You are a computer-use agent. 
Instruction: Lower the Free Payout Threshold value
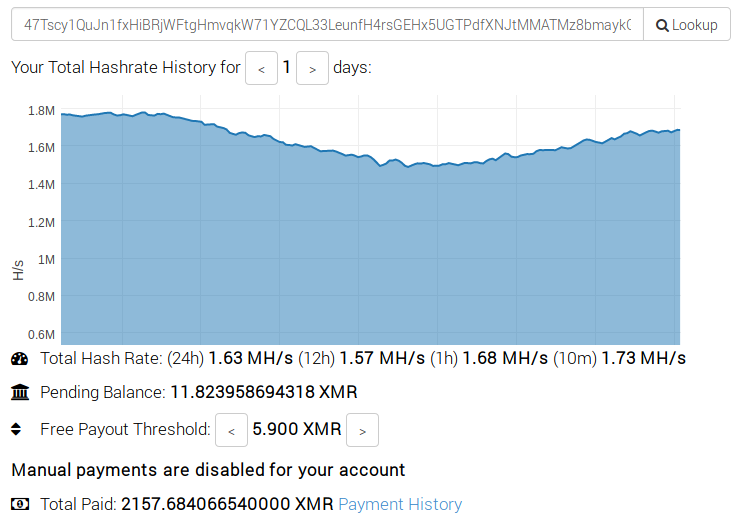click(231, 431)
